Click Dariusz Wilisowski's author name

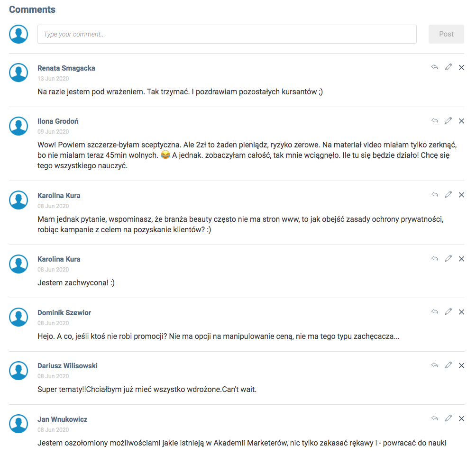click(x=67, y=366)
